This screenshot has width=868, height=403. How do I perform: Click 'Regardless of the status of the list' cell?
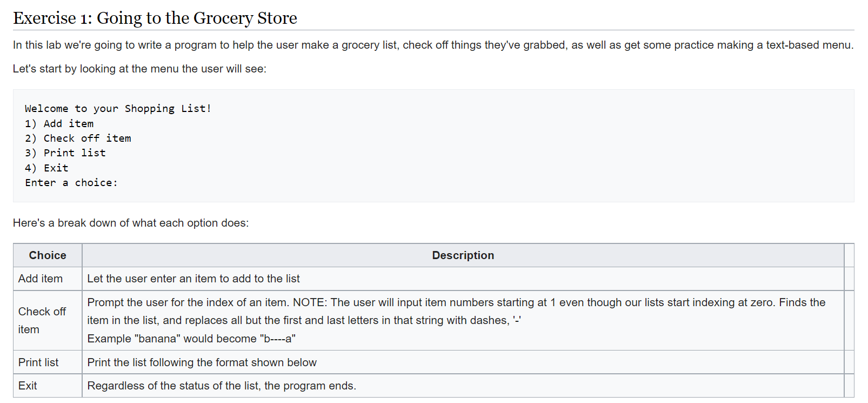463,386
